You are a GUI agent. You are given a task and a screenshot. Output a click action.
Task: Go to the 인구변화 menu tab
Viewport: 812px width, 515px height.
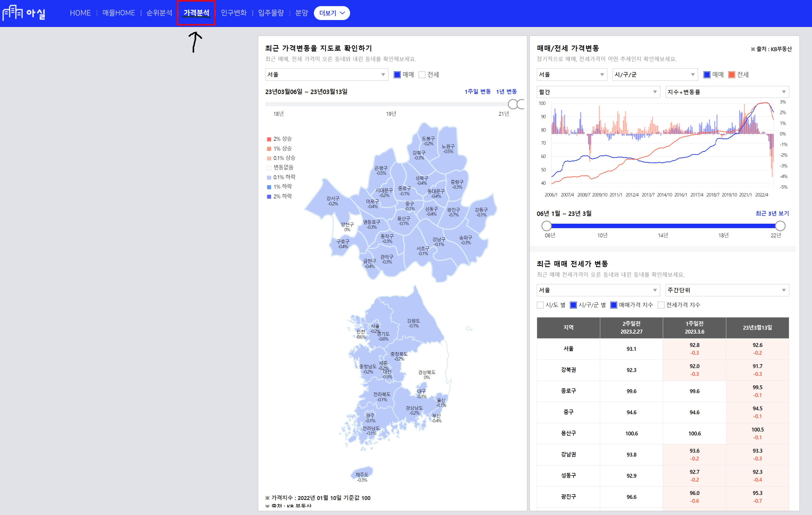tap(234, 13)
